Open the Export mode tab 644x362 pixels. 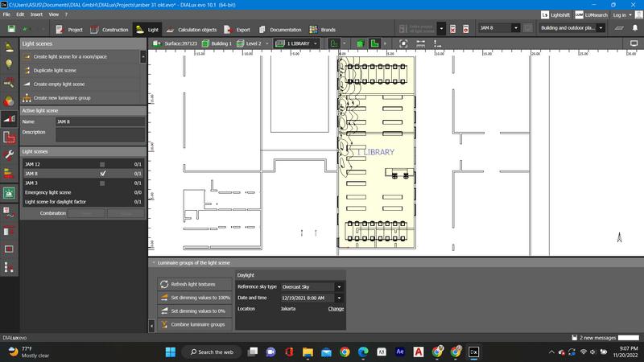click(x=237, y=30)
